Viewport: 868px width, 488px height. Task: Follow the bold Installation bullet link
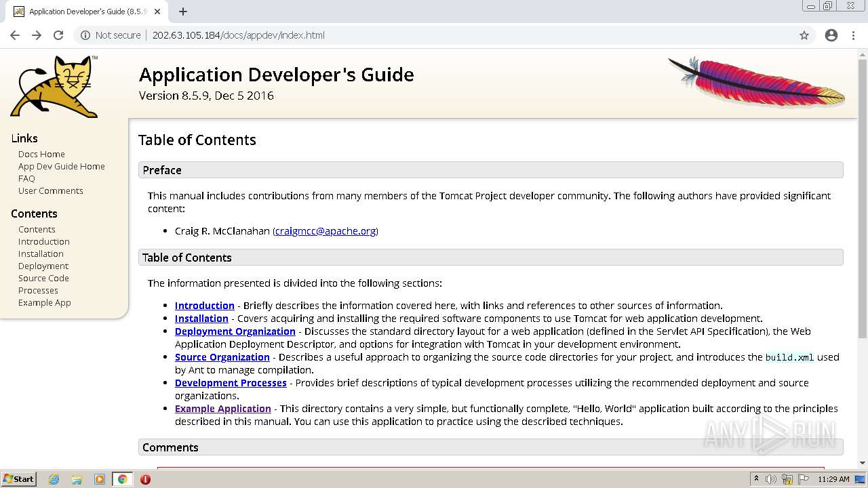click(x=201, y=319)
